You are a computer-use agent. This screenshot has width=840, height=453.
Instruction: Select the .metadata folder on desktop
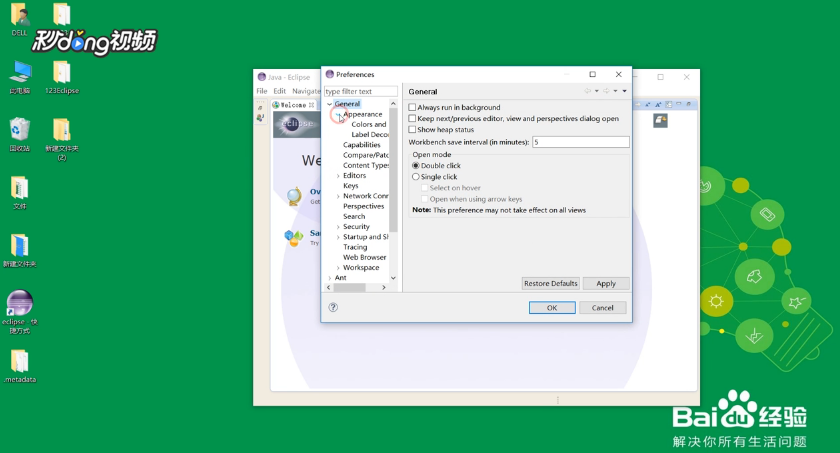[x=20, y=366]
